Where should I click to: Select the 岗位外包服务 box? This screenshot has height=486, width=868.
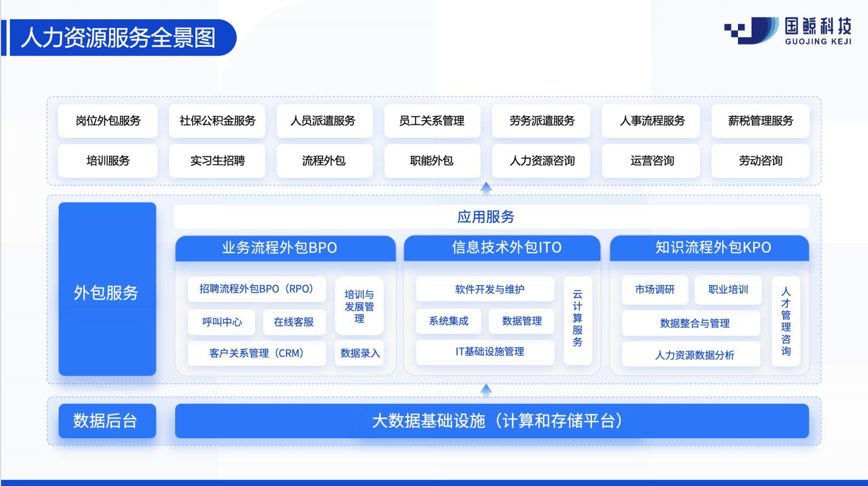[x=108, y=121]
